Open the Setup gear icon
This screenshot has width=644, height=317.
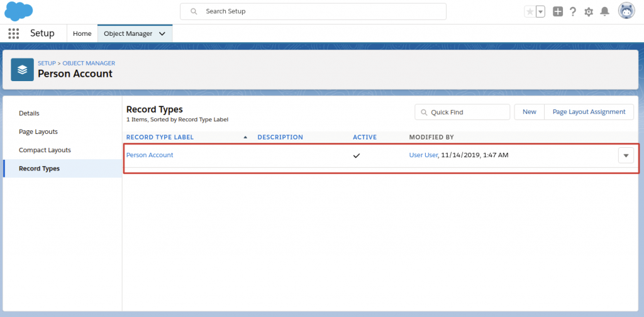pyautogui.click(x=589, y=11)
